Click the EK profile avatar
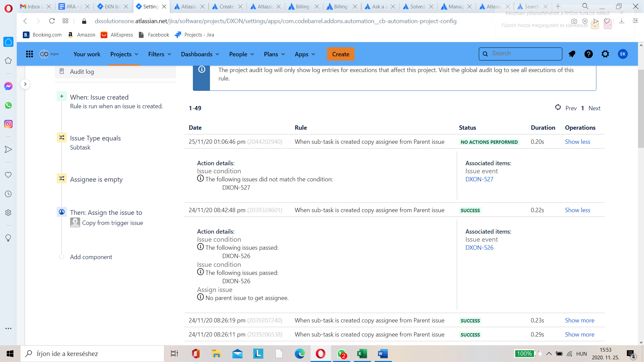The image size is (644, 362). point(623,54)
